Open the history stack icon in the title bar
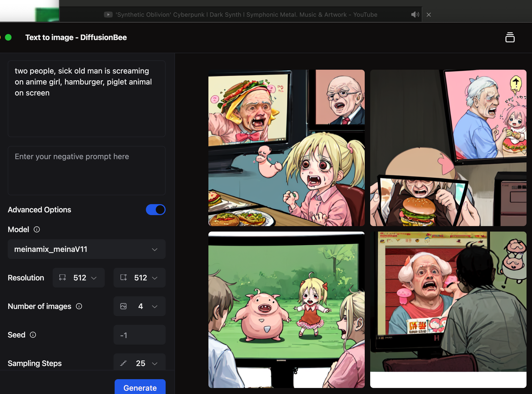Screen dimensions: 532x394 point(510,37)
